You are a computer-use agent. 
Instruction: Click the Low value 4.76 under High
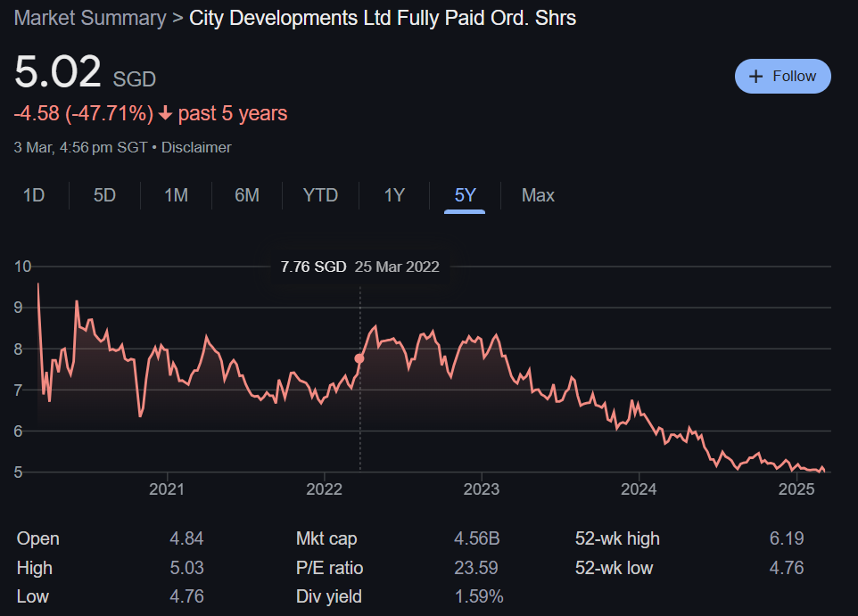pos(186,596)
